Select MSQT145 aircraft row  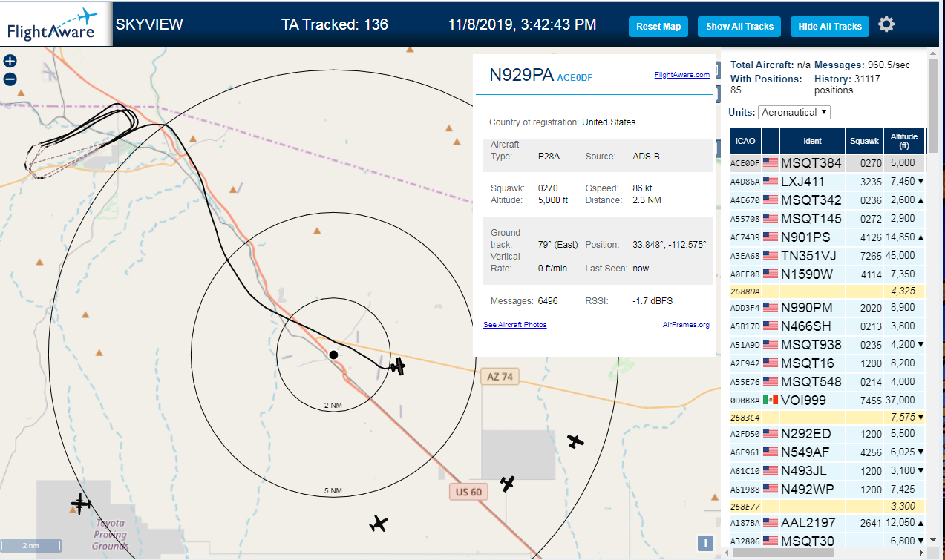pos(827,219)
